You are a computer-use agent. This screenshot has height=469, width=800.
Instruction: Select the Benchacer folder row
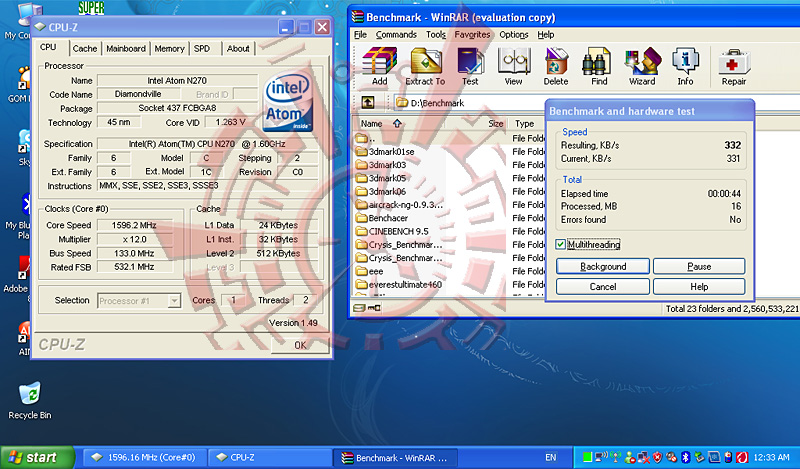click(x=382, y=218)
